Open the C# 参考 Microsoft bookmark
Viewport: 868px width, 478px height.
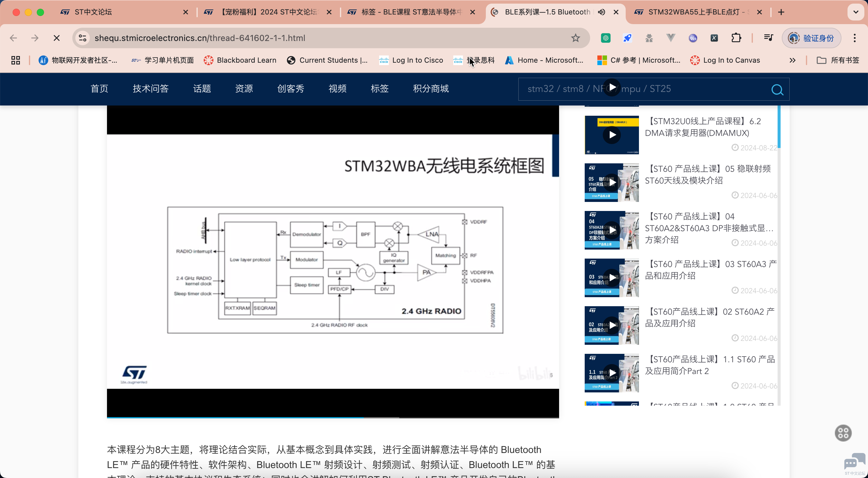click(x=639, y=60)
